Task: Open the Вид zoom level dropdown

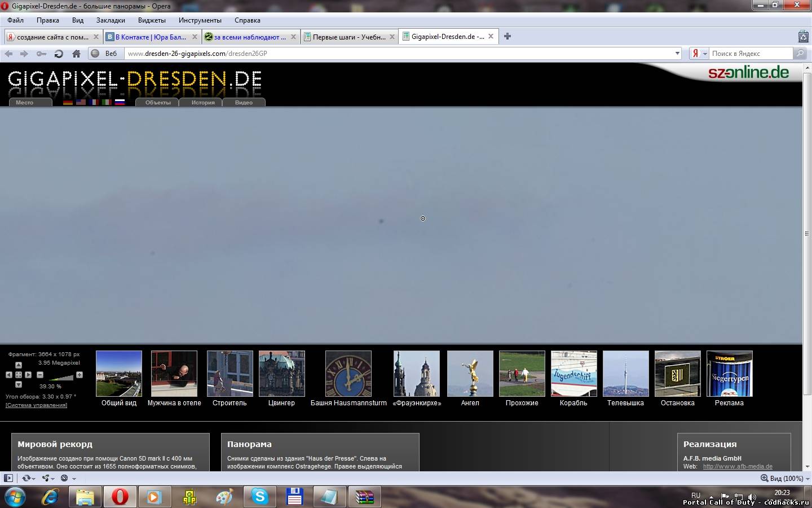Action: click(784, 478)
